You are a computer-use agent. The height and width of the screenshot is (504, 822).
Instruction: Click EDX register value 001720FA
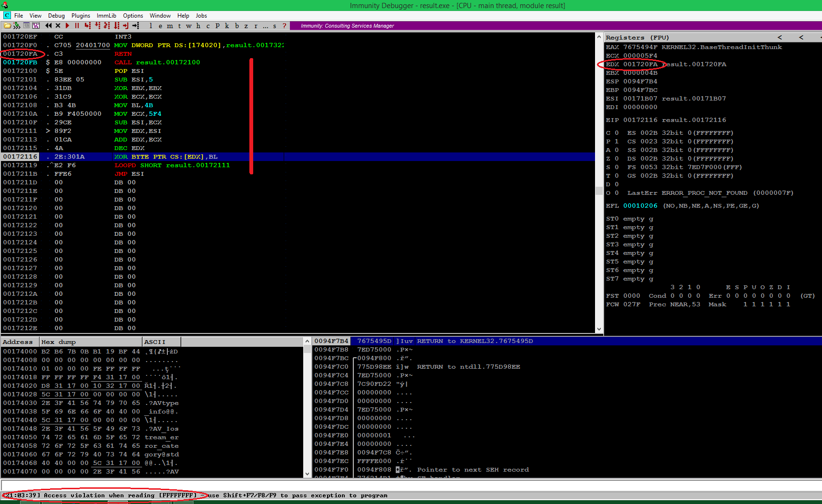coord(640,64)
